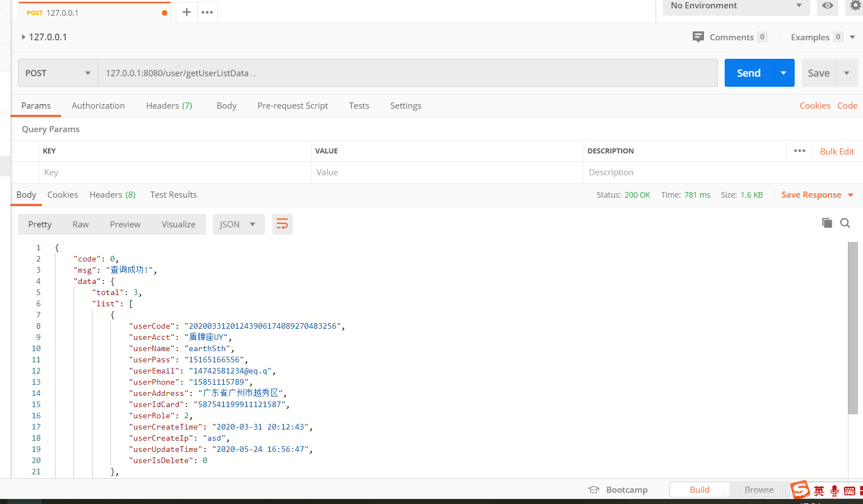Expand the 127.0.0.1 request name arrow
Image resolution: width=863 pixels, height=504 pixels.
(x=24, y=37)
